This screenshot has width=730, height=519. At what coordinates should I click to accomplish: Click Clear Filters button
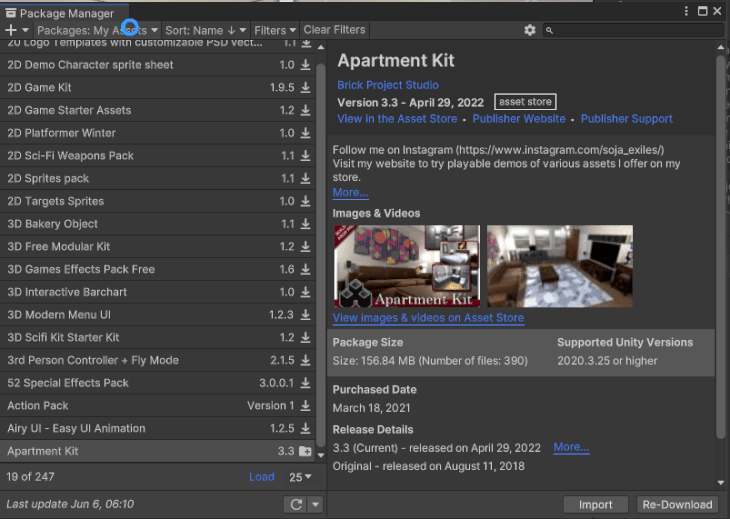334,30
